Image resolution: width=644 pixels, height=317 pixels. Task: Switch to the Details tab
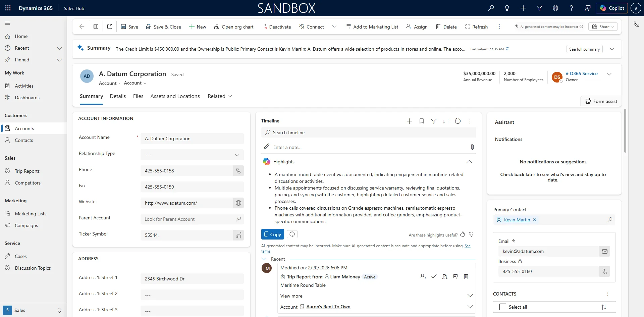118,96
